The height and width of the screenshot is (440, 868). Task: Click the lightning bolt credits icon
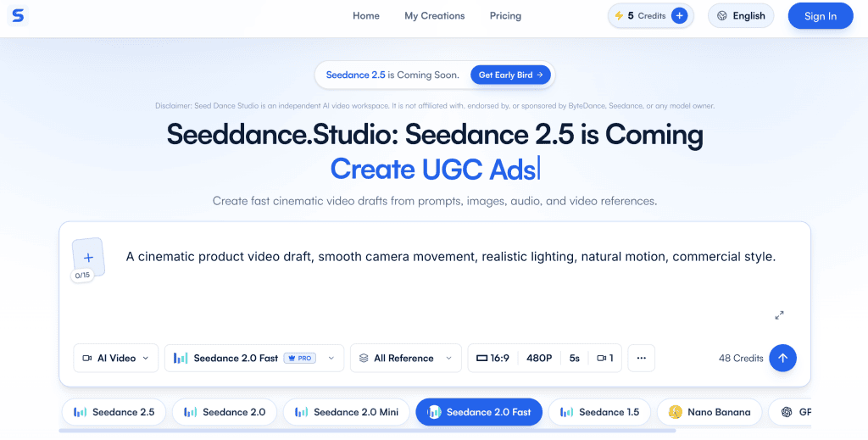(619, 16)
